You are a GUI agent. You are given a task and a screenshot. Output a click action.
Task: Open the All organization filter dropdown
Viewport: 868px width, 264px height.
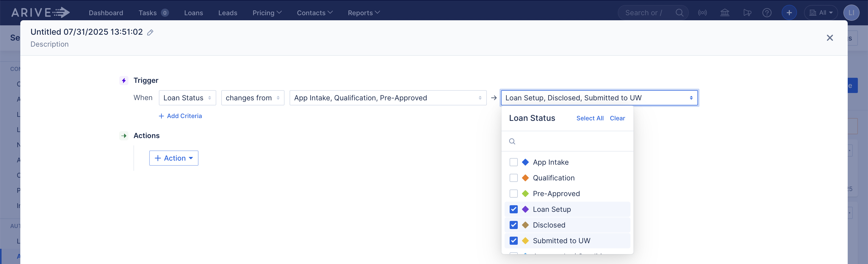pyautogui.click(x=821, y=13)
